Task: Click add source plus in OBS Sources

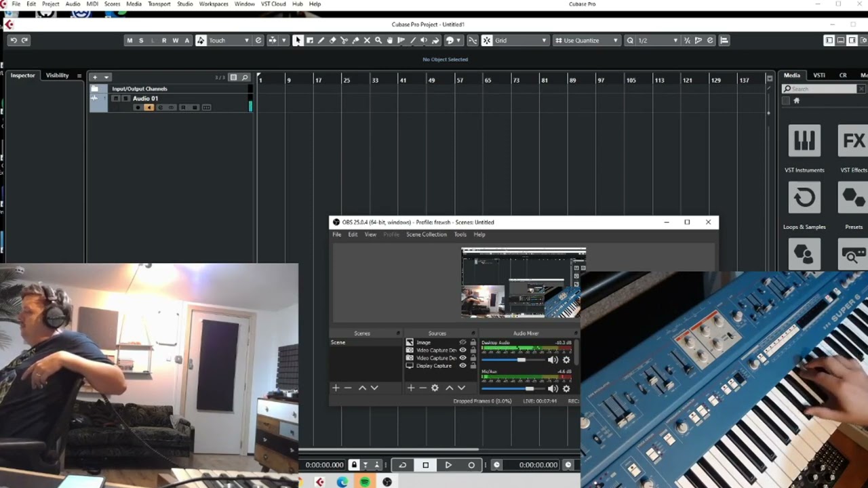Action: point(410,388)
